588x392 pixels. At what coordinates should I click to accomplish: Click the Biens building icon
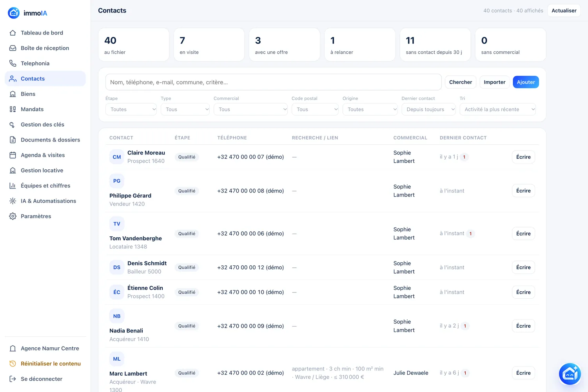[13, 94]
